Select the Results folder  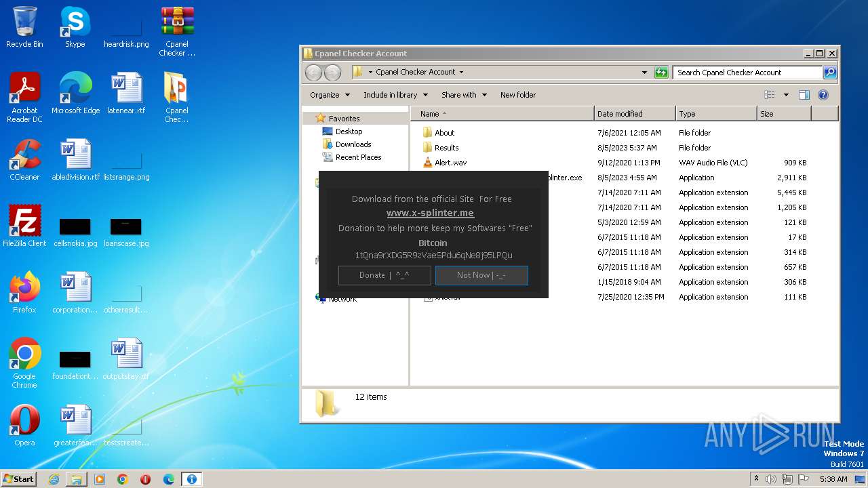pyautogui.click(x=446, y=148)
